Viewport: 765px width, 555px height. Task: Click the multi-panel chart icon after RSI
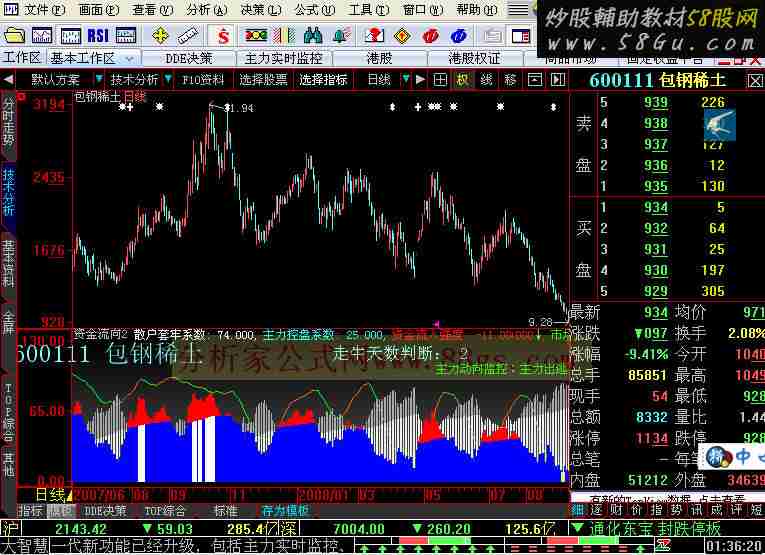point(126,36)
